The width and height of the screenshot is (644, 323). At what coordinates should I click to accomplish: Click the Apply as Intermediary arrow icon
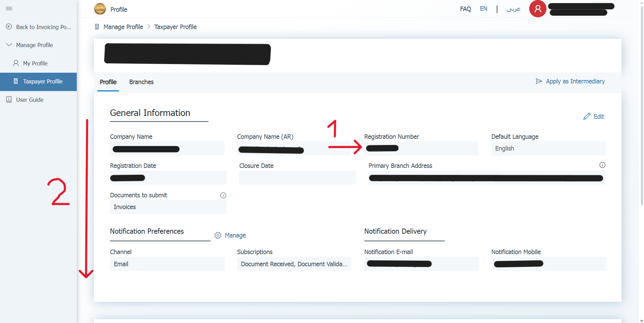tap(539, 81)
